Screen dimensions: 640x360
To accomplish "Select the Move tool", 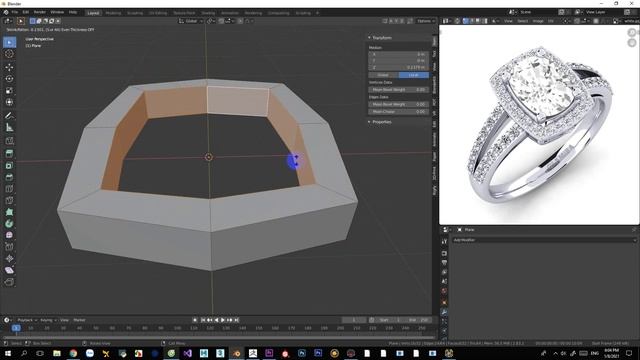I will pyautogui.click(x=9, y=67).
